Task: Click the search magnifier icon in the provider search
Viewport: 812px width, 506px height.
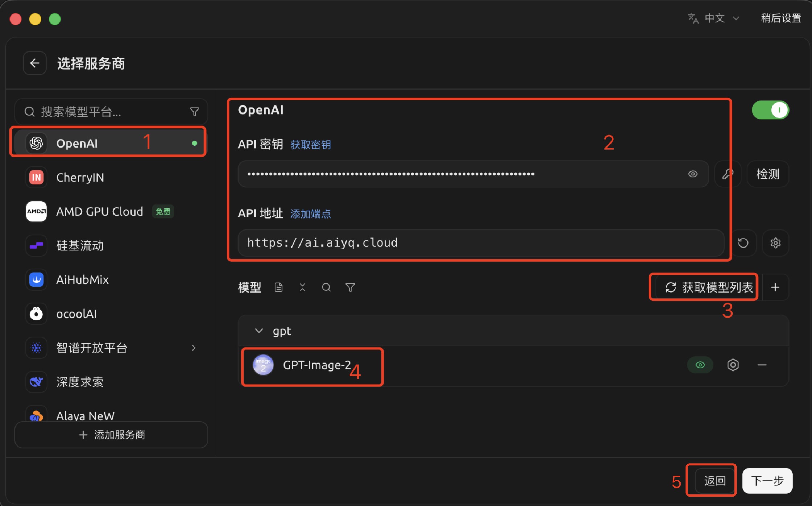Action: pos(30,112)
